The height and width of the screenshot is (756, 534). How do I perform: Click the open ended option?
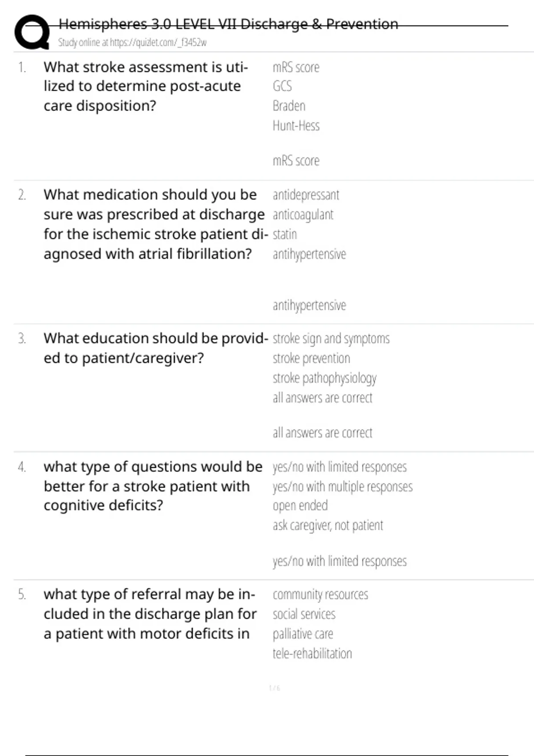click(300, 506)
